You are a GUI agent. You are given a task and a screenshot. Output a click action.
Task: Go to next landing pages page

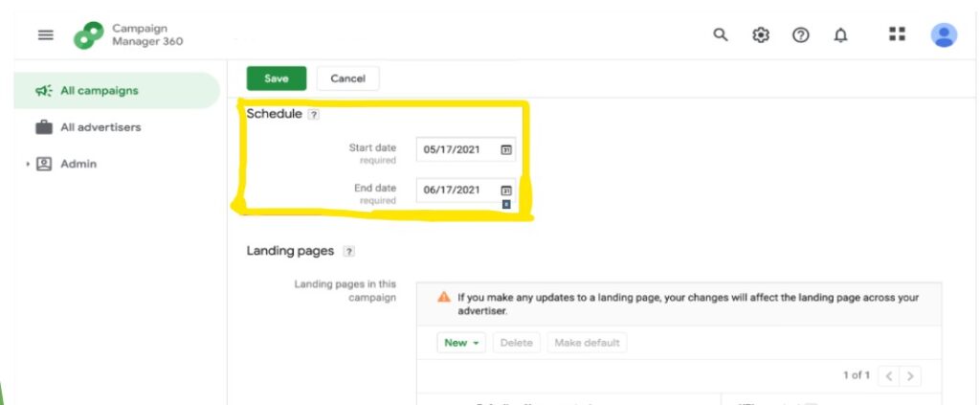[x=910, y=375]
